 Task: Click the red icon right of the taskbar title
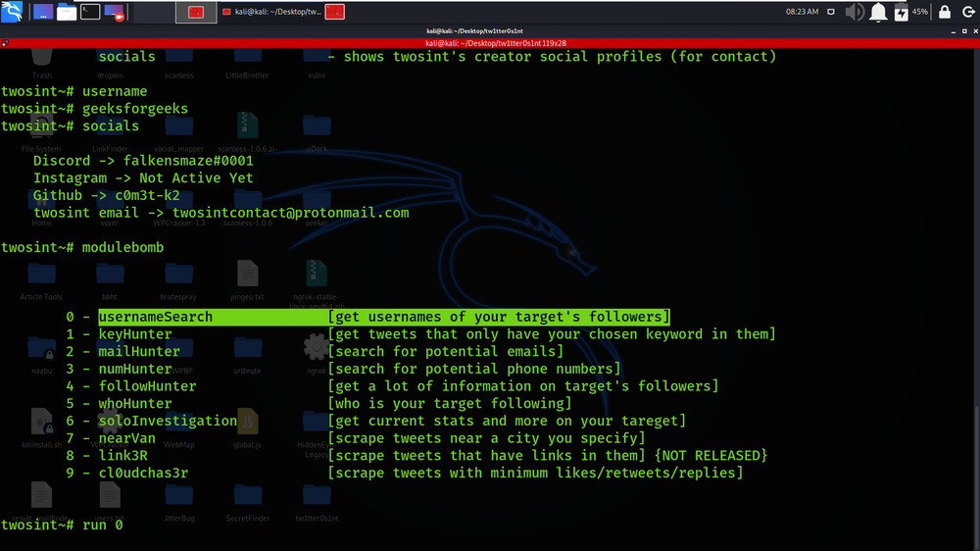tap(335, 12)
